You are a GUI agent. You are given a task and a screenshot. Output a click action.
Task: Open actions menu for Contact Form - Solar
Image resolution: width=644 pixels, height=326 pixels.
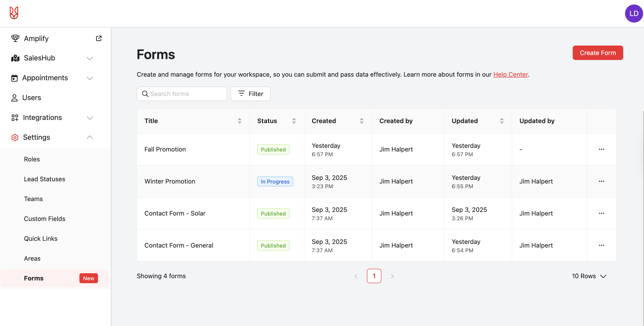[x=601, y=213]
